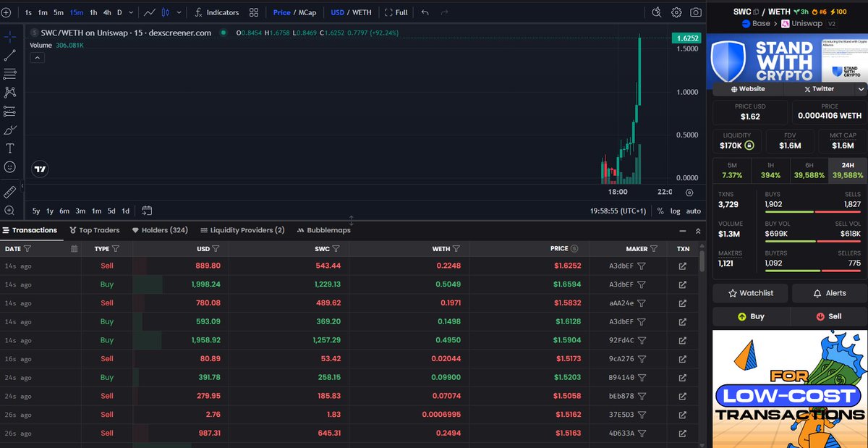Viewport: 868px width, 448px height.
Task: Minimize the transactions panel
Action: [682, 231]
